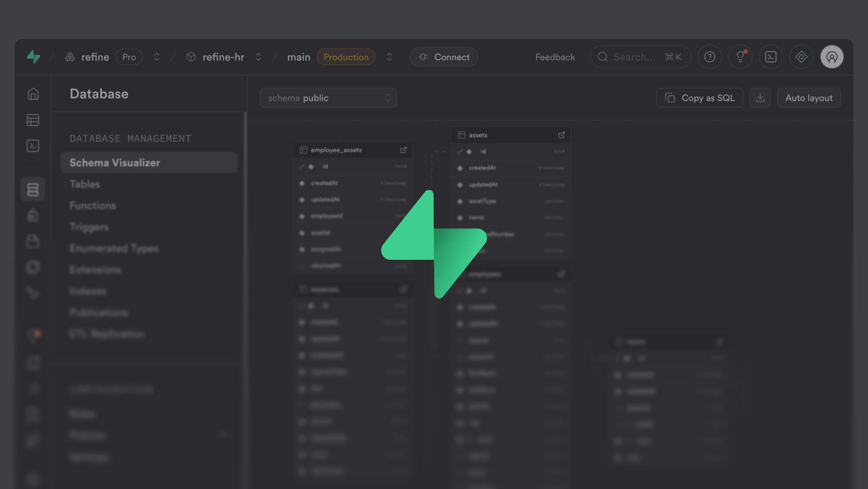Open the schema public selector

tap(328, 98)
